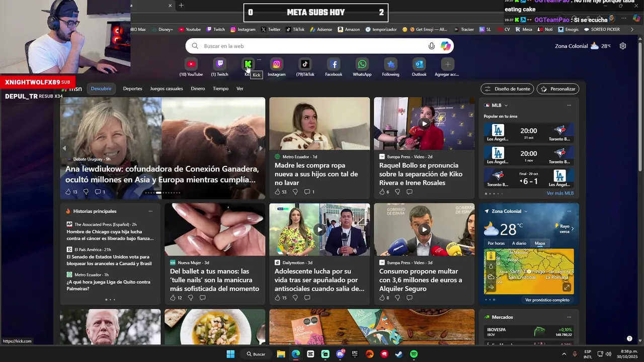This screenshot has height=362, width=644.
Task: Open Epic Games Launcher from taskbar
Action: (x=355, y=354)
